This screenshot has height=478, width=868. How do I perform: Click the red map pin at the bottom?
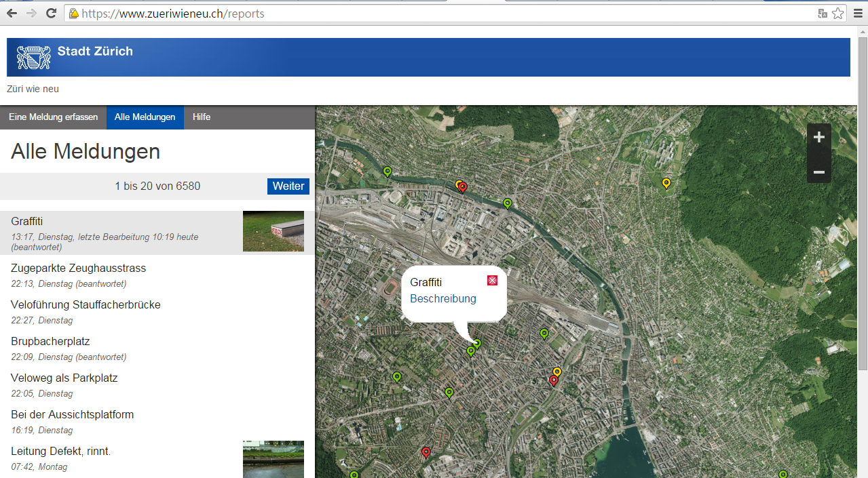pyautogui.click(x=426, y=452)
